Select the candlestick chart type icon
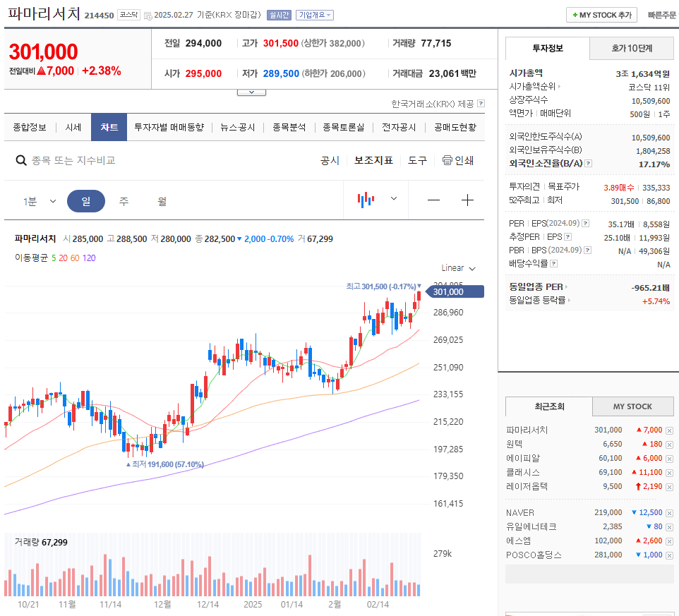679x616 pixels. (366, 199)
